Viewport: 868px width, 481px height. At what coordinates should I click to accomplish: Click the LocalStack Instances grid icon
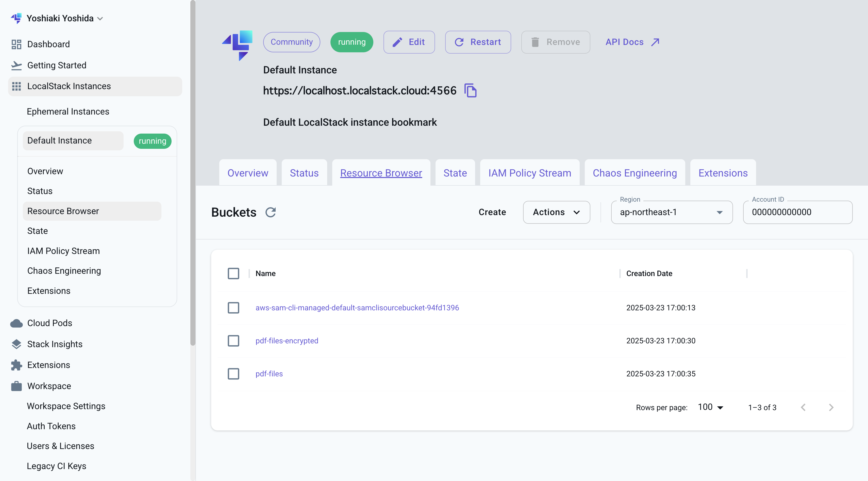point(16,86)
